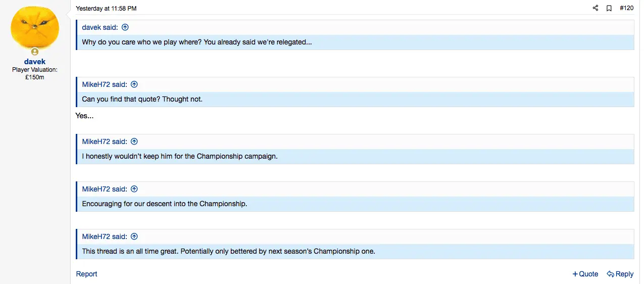Click the share post icon
The height and width of the screenshot is (284, 644).
[x=596, y=8]
